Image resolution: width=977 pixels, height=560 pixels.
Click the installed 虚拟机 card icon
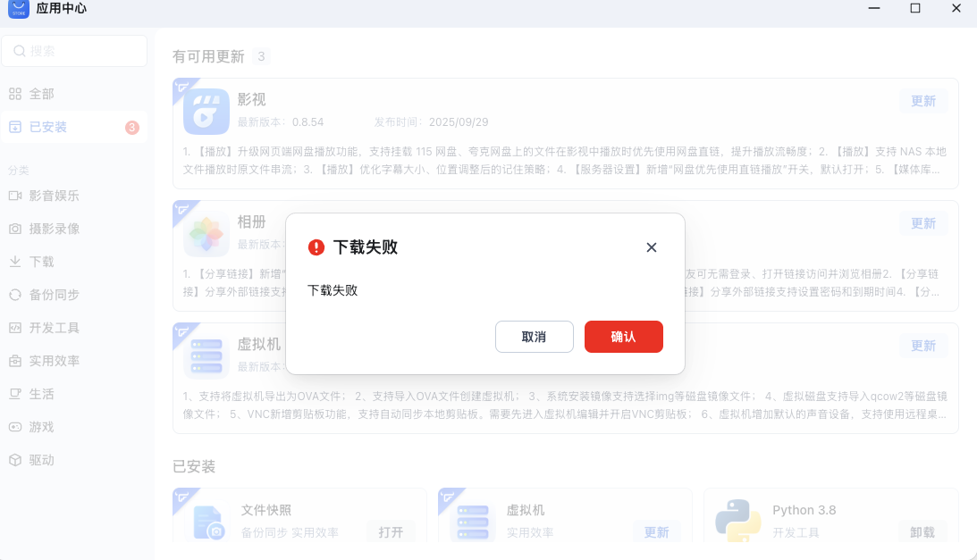pyautogui.click(x=473, y=522)
